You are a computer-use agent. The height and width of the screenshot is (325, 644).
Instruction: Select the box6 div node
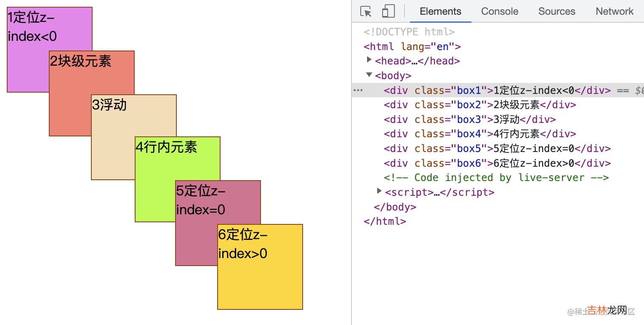coord(497,163)
